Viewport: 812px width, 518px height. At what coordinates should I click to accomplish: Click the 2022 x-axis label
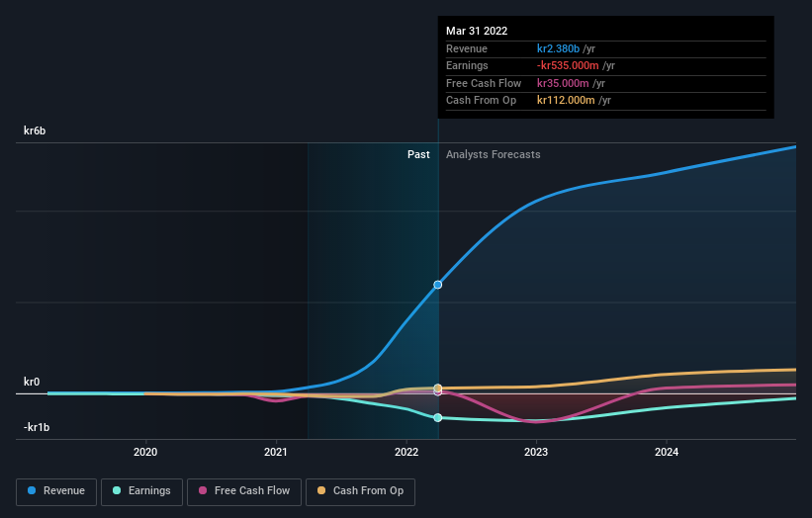point(406,452)
